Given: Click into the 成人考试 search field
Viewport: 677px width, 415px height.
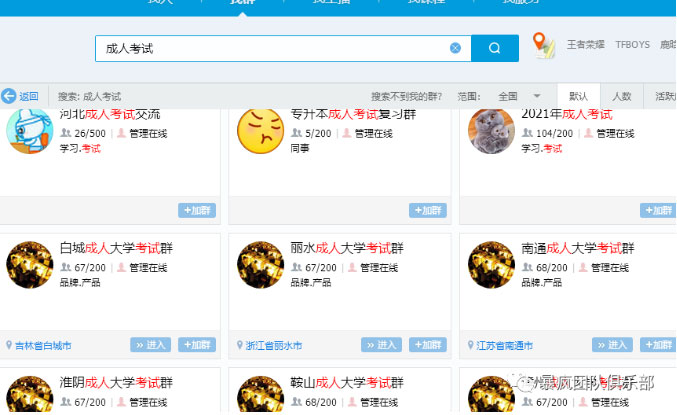Looking at the screenshot, I should (x=270, y=48).
